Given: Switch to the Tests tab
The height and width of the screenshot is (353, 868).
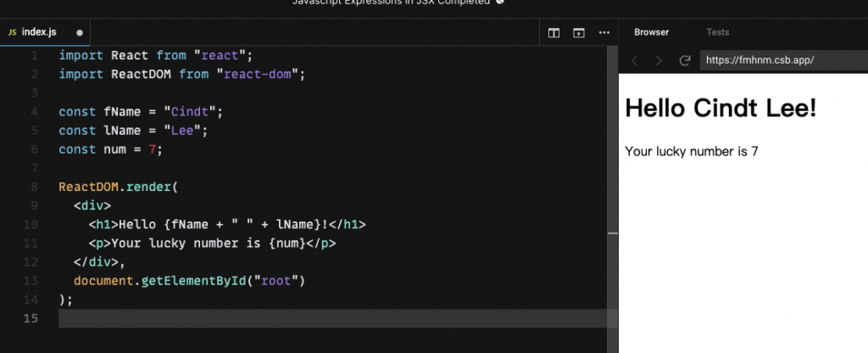Looking at the screenshot, I should [x=717, y=32].
